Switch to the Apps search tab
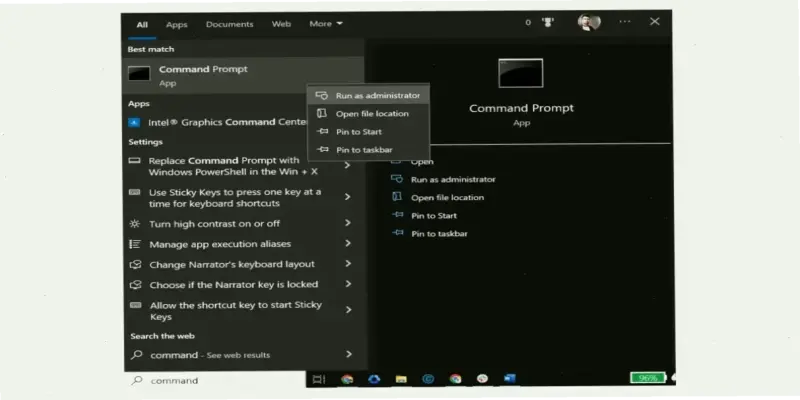Image resolution: width=800 pixels, height=400 pixels. tap(177, 23)
